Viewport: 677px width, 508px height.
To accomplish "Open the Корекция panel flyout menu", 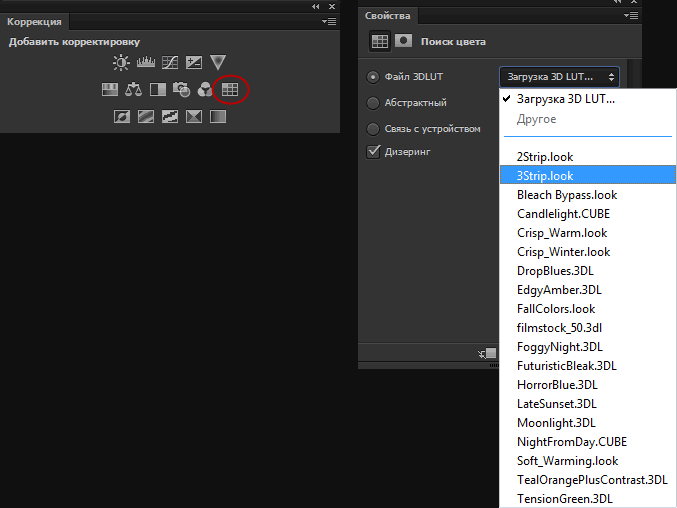I will [x=329, y=22].
